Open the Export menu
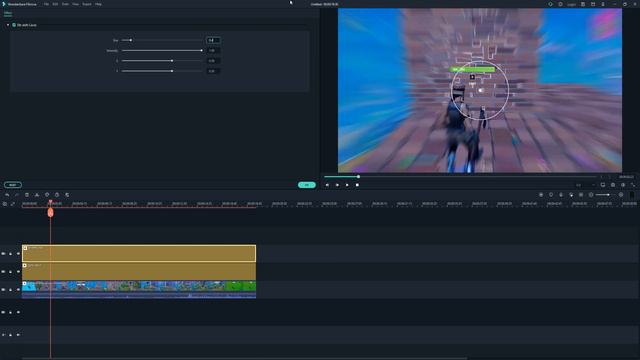The height and width of the screenshot is (360, 640). (x=87, y=4)
